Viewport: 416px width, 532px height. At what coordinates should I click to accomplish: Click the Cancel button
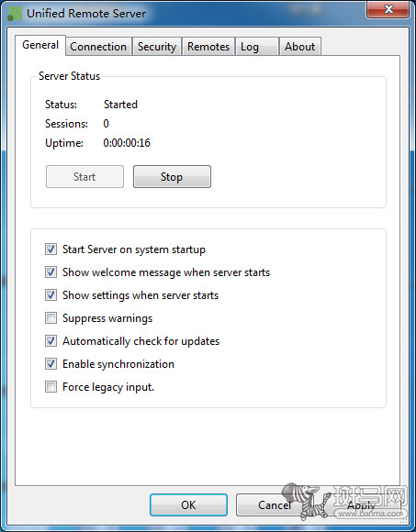[x=275, y=504]
